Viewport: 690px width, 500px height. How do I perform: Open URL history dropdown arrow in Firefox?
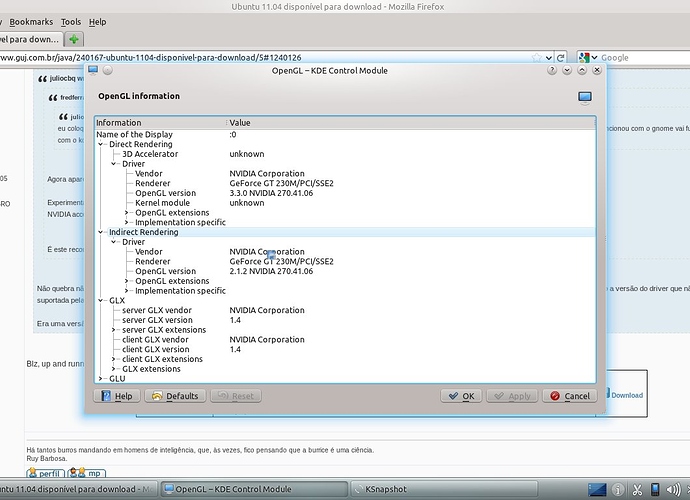click(549, 58)
